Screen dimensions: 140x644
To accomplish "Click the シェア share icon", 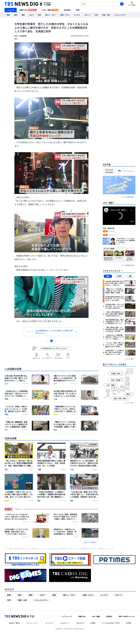I will [x=68, y=355].
